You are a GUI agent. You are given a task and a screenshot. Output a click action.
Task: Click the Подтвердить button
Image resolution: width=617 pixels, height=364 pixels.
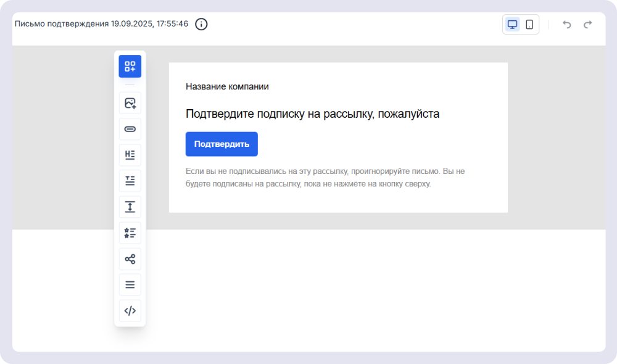[222, 144]
